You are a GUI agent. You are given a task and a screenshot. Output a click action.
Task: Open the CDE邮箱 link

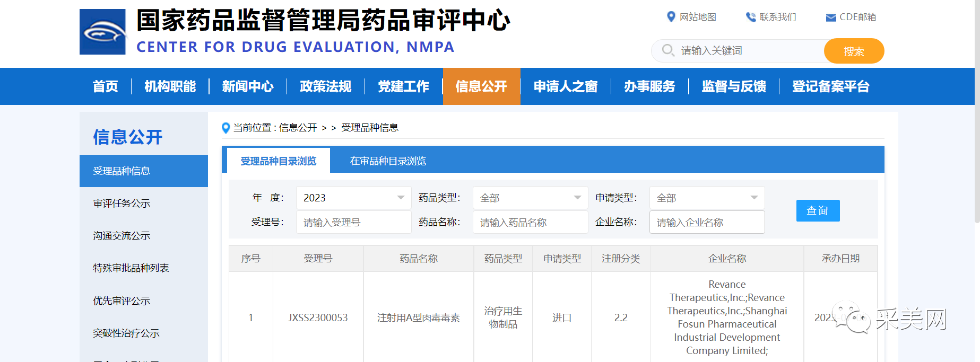857,17
